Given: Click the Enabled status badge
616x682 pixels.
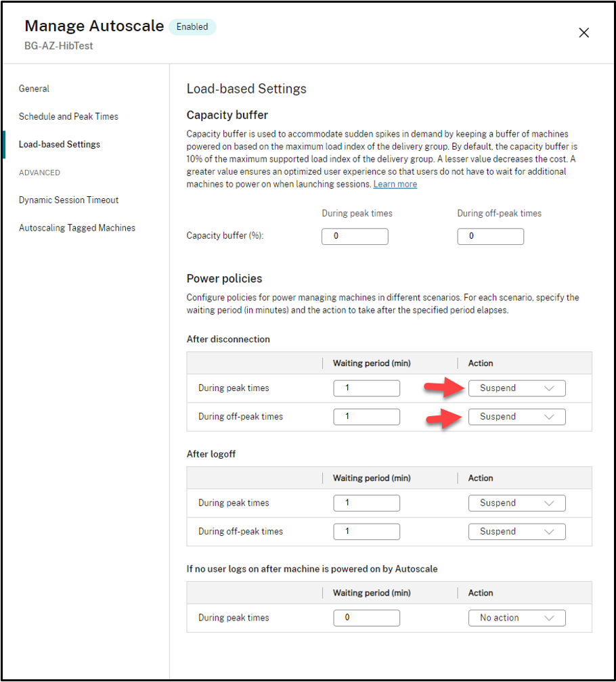Looking at the screenshot, I should click(192, 26).
